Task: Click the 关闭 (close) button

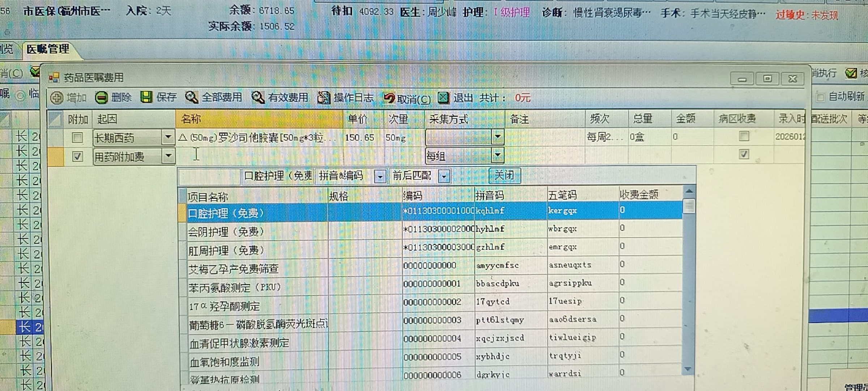Action: [x=504, y=176]
